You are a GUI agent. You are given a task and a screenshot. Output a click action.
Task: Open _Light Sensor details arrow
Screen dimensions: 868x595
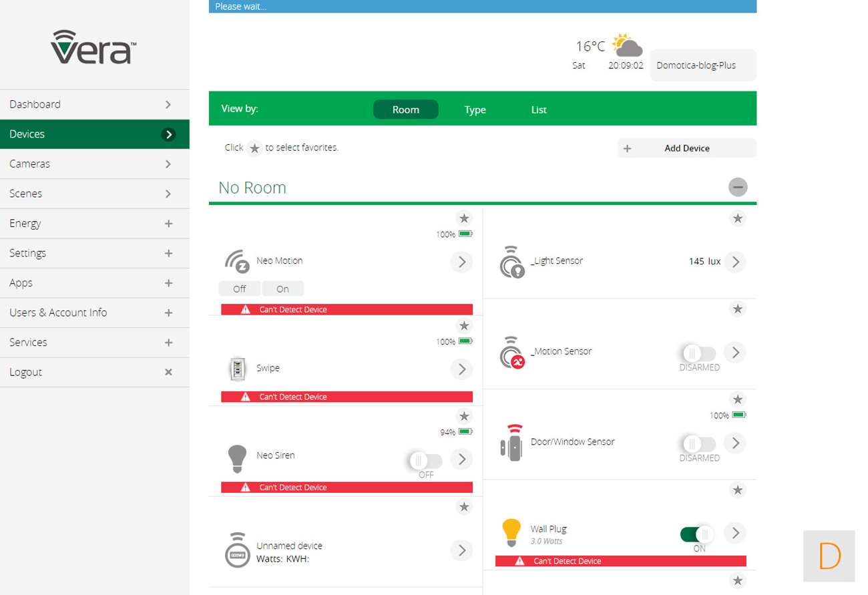coord(735,262)
